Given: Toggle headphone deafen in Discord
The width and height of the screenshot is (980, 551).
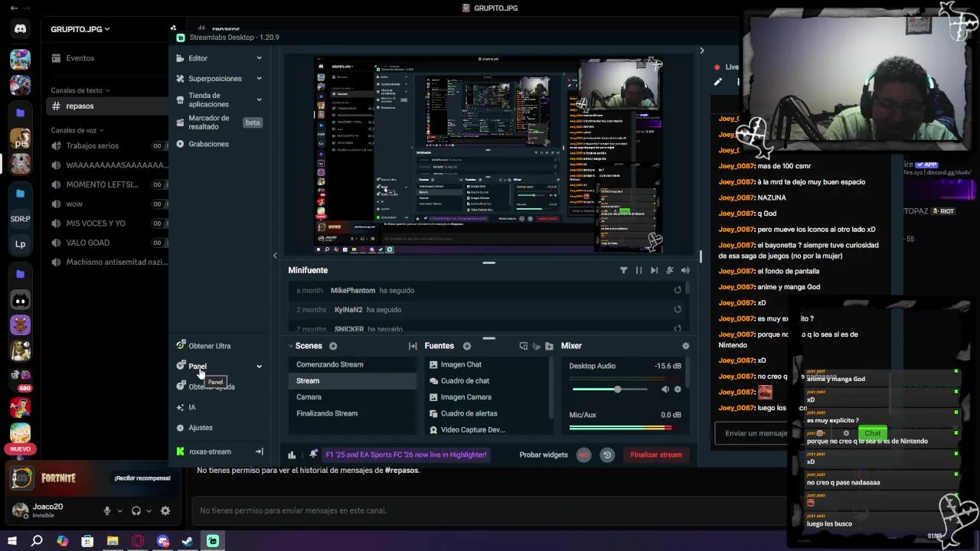Looking at the screenshot, I should point(136,510).
